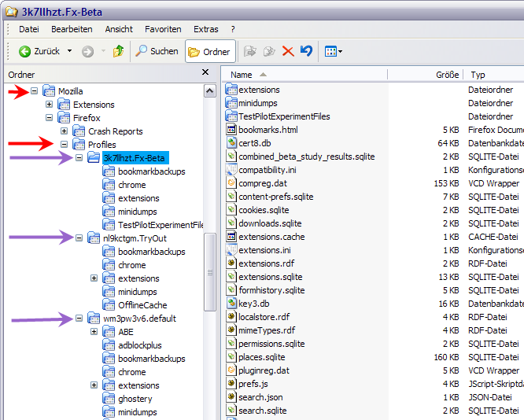Open the views dropdown button
The image size is (524, 420).
[333, 51]
